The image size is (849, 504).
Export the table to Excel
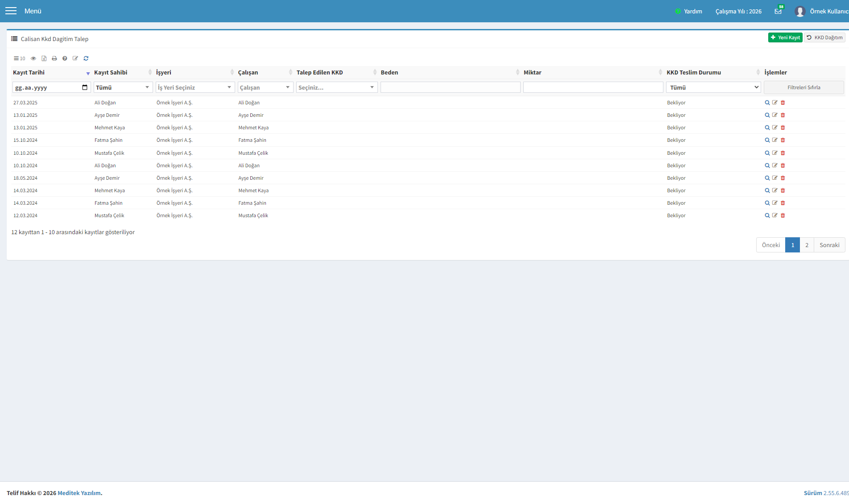coord(44,58)
